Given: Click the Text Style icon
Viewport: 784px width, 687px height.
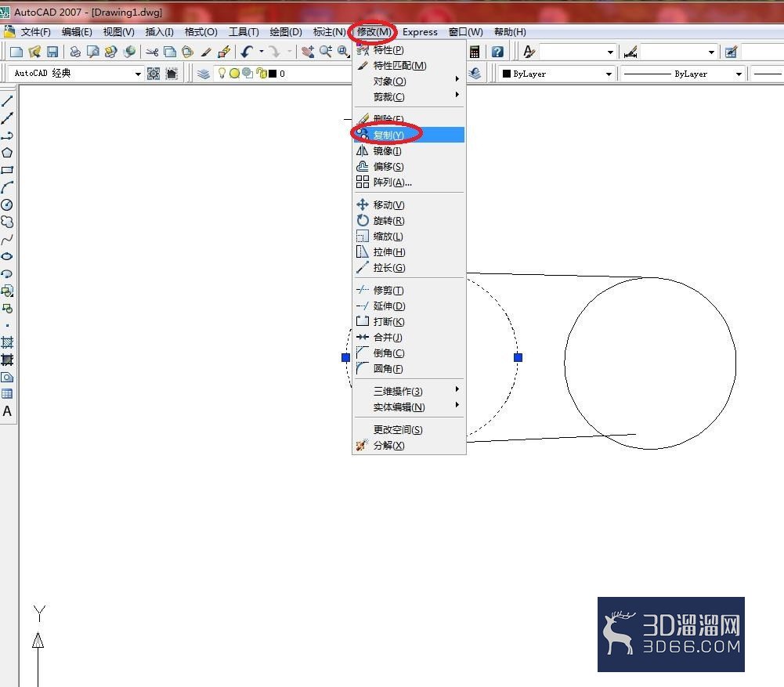Looking at the screenshot, I should point(529,52).
